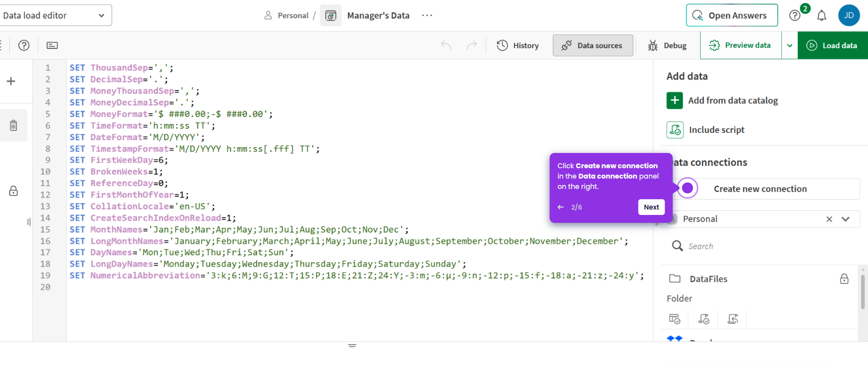Open the notifications bell
This screenshot has width=868, height=366.
(822, 15)
